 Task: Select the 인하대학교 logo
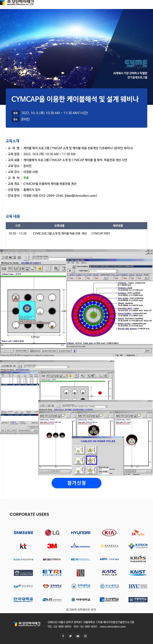pyautogui.click(x=81, y=586)
